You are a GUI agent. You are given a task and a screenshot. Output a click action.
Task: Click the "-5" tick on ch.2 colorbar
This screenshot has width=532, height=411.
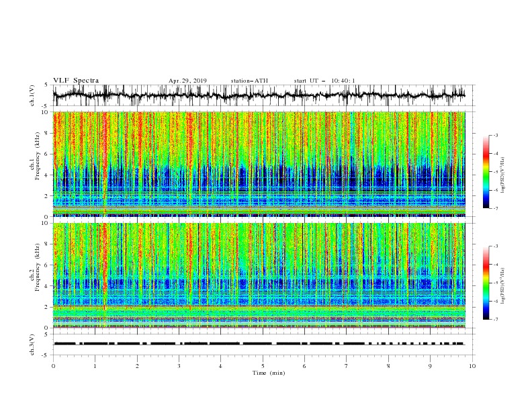496,283
